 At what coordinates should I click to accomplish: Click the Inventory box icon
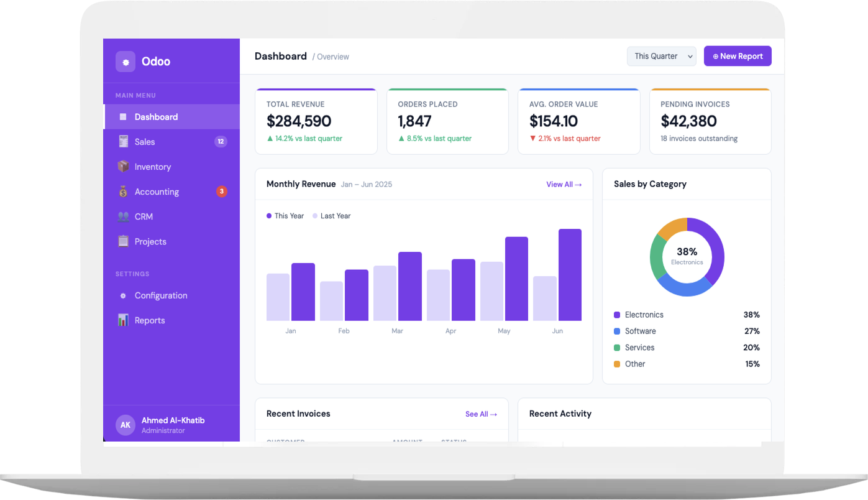click(x=123, y=167)
